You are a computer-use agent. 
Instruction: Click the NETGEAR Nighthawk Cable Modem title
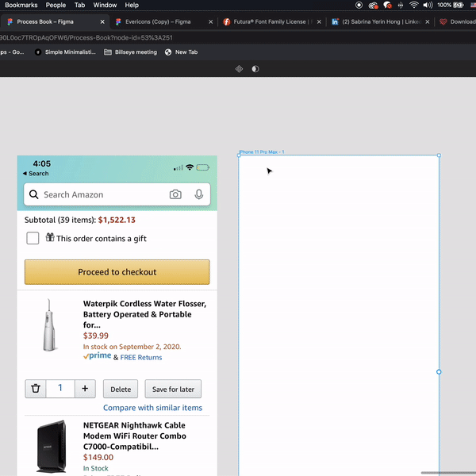[x=135, y=436]
